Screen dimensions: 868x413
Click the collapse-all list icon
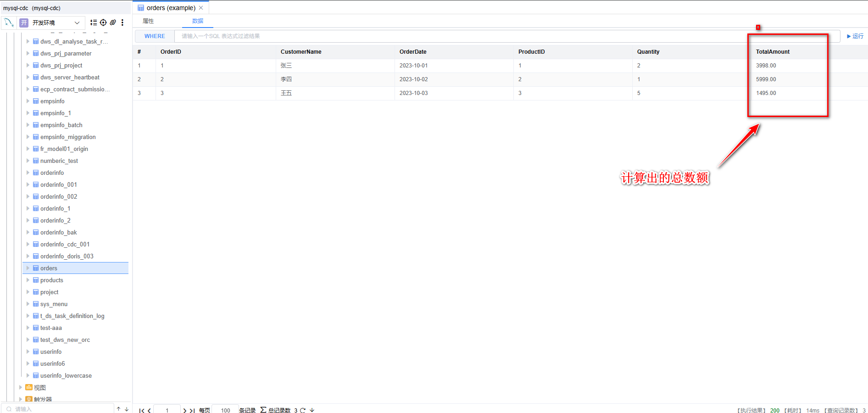coord(94,22)
